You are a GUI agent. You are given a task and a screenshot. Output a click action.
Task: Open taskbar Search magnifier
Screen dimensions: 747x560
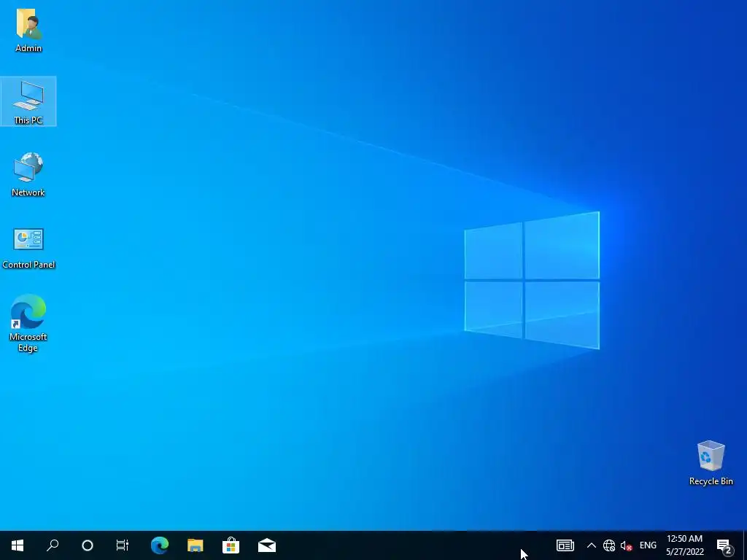tap(53, 545)
